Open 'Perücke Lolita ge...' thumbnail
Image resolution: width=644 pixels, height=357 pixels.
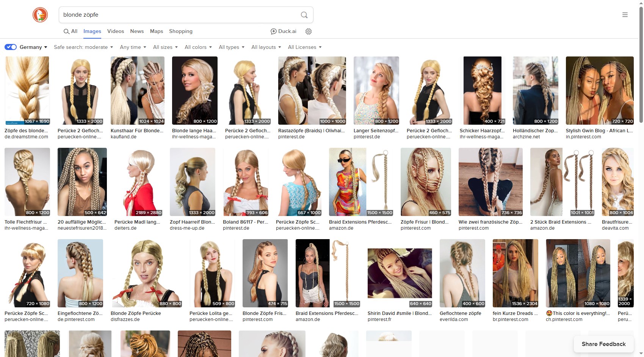click(212, 273)
